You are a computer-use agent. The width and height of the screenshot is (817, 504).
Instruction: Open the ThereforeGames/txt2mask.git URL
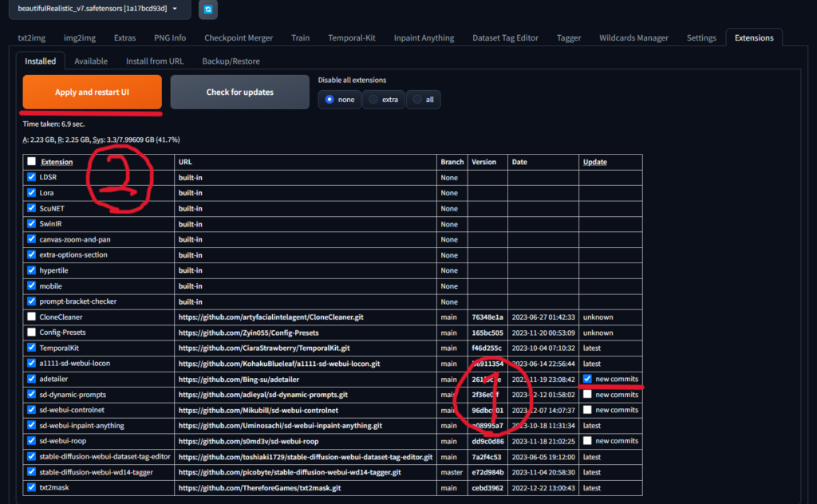click(x=259, y=488)
